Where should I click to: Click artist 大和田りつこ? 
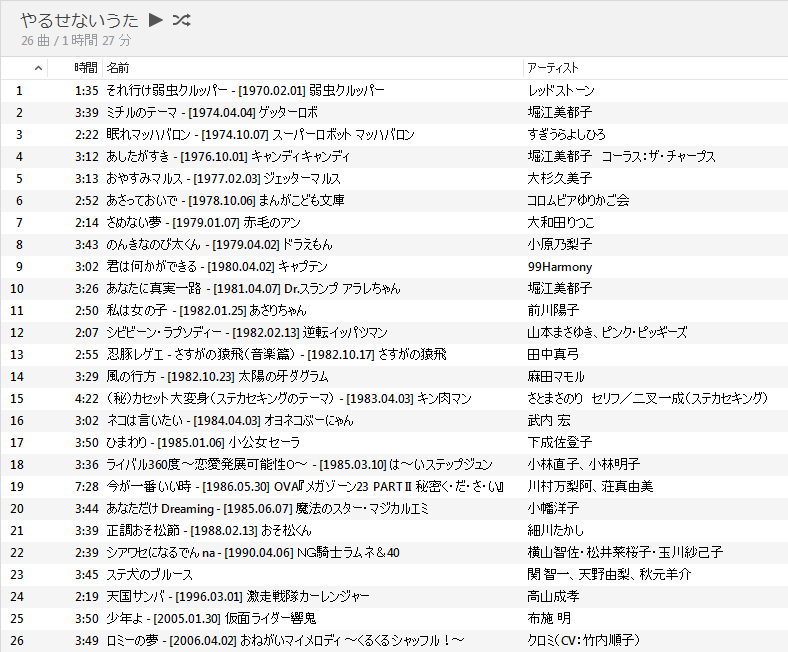(x=561, y=223)
